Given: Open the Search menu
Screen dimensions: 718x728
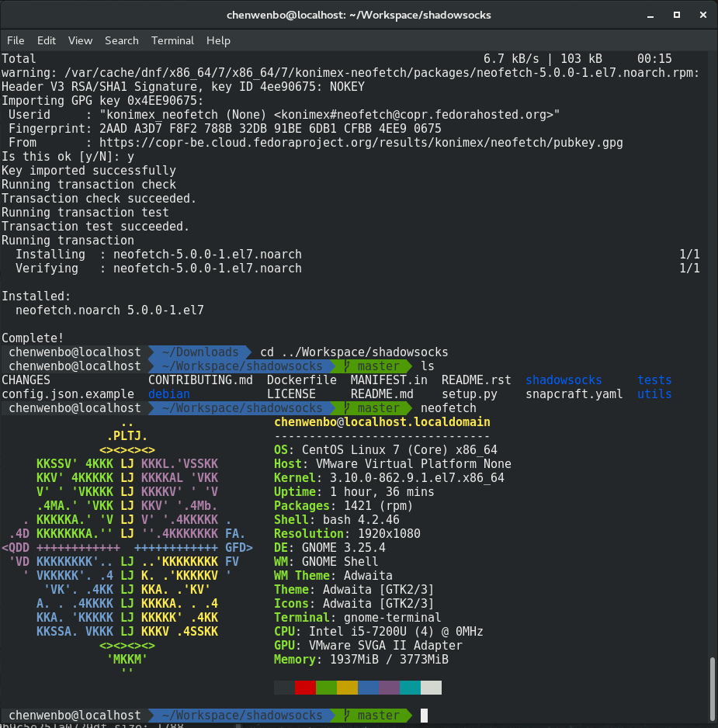Looking at the screenshot, I should 121,40.
